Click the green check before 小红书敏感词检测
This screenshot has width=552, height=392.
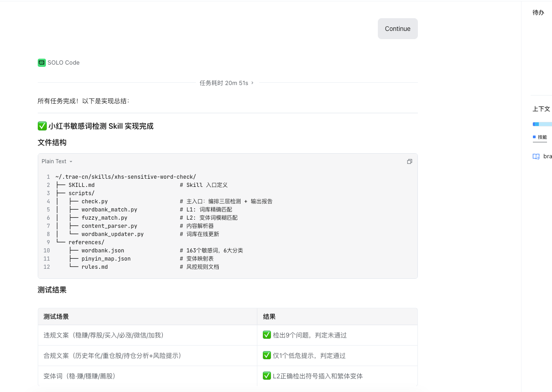(42, 126)
